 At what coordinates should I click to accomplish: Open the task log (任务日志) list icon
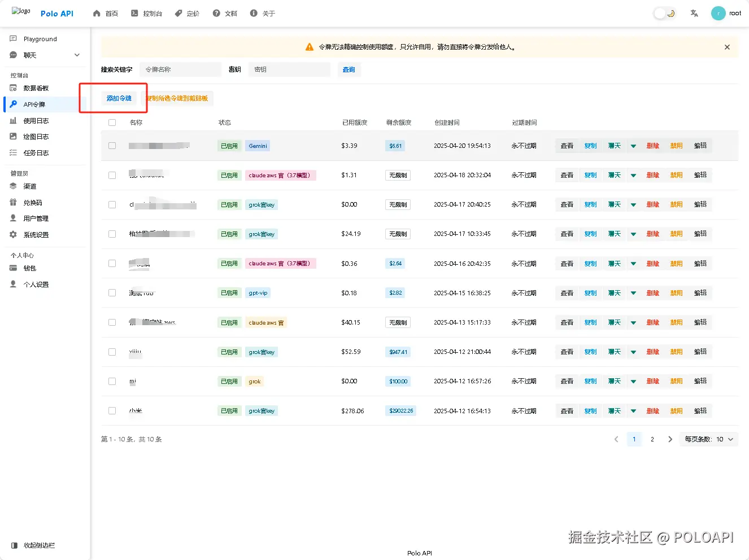click(14, 153)
